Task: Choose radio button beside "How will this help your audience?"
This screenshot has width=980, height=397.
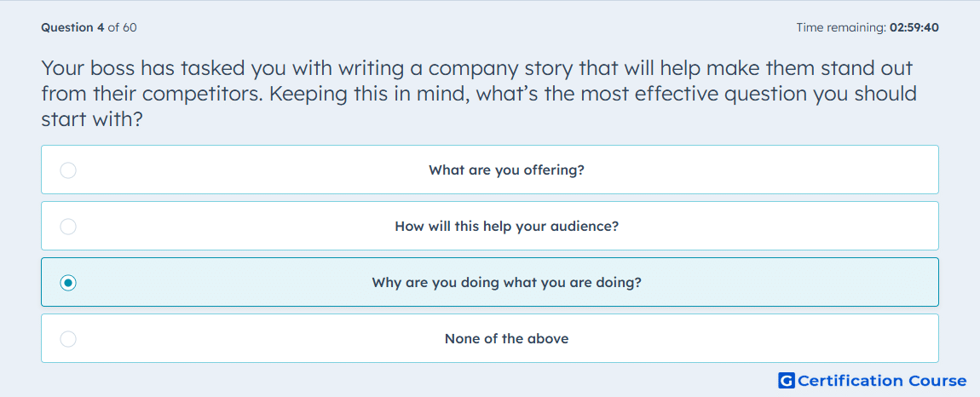Action: 68,227
